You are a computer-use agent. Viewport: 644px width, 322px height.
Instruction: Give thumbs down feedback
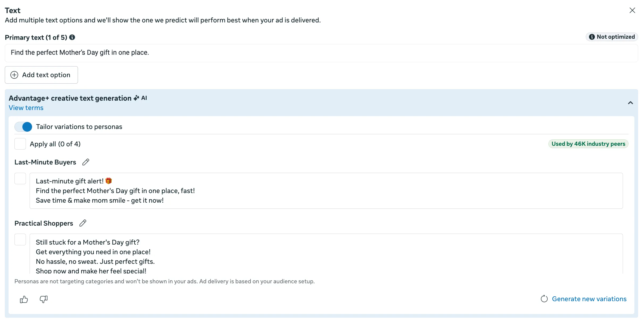[44, 299]
